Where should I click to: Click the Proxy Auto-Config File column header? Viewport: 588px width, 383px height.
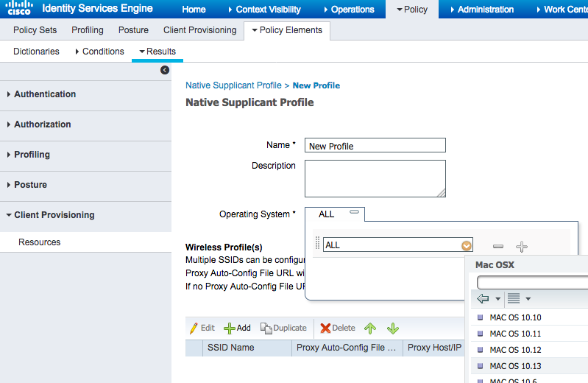pos(347,348)
